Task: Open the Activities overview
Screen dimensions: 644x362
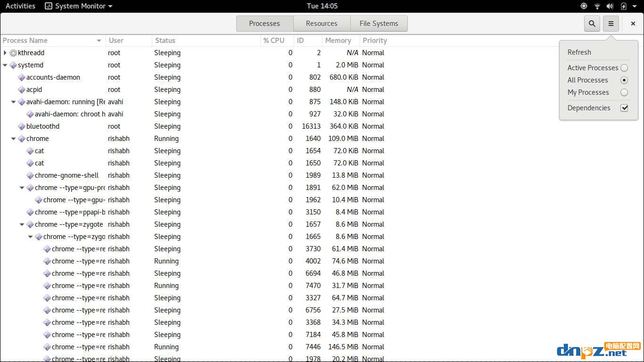Action: point(20,6)
